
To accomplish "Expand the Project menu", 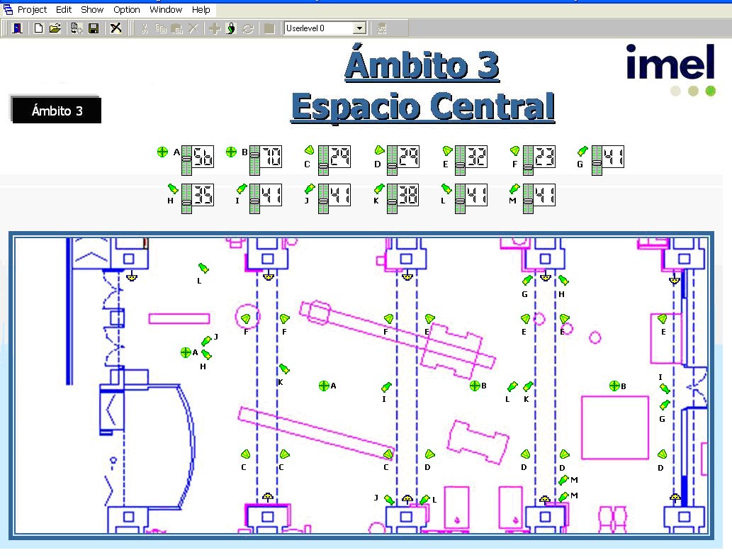I will click(32, 10).
